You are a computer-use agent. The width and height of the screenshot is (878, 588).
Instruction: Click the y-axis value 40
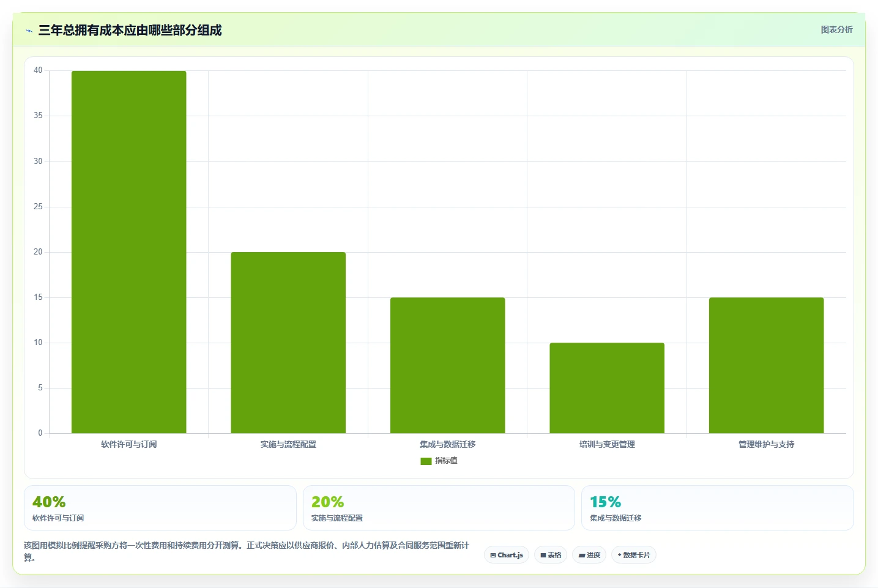[38, 70]
